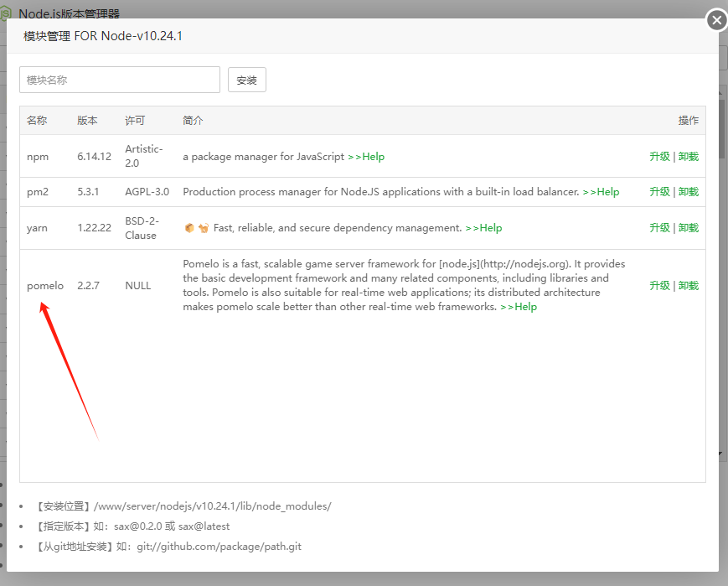The image size is (728, 586).
Task: Select the pm2 name cell
Action: click(38, 192)
